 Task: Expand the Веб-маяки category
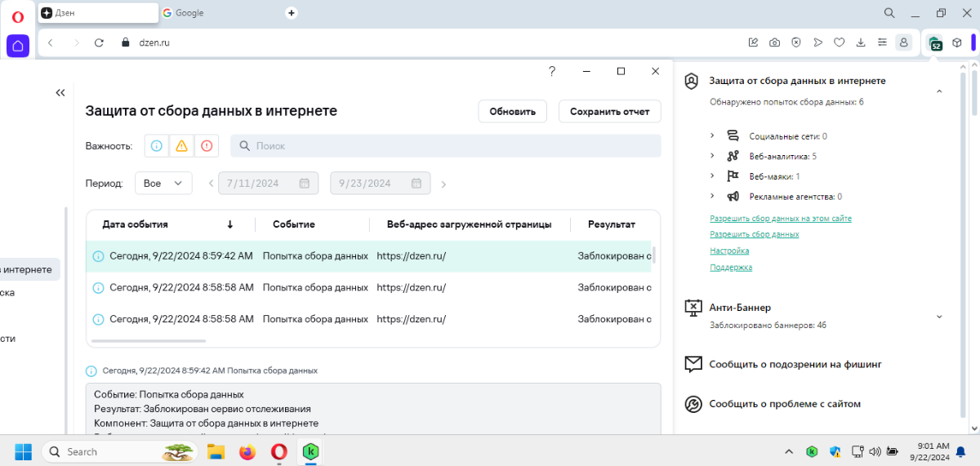click(712, 175)
